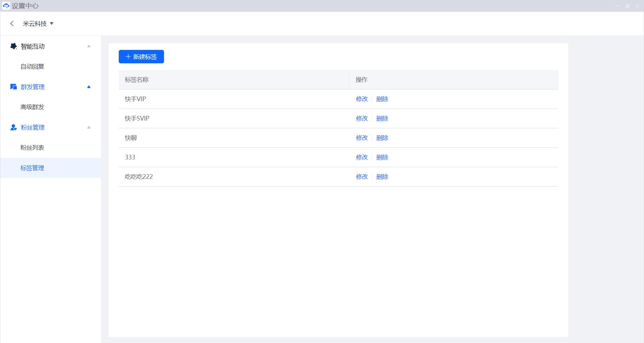Delete the 333 tag

tap(382, 157)
